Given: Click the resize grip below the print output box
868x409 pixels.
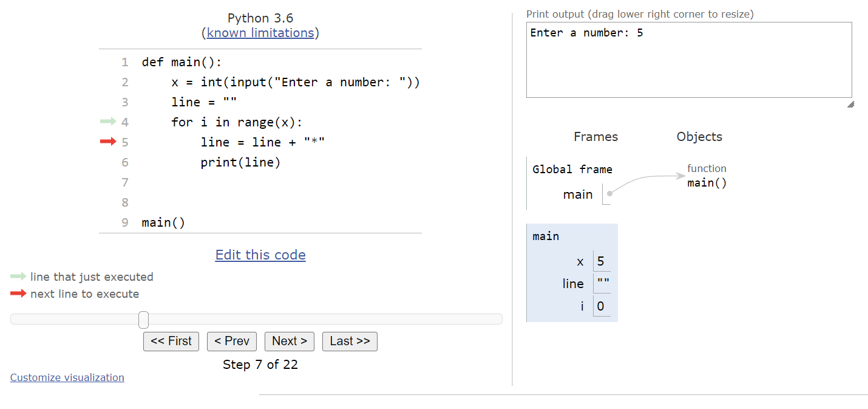Looking at the screenshot, I should coord(850,105).
